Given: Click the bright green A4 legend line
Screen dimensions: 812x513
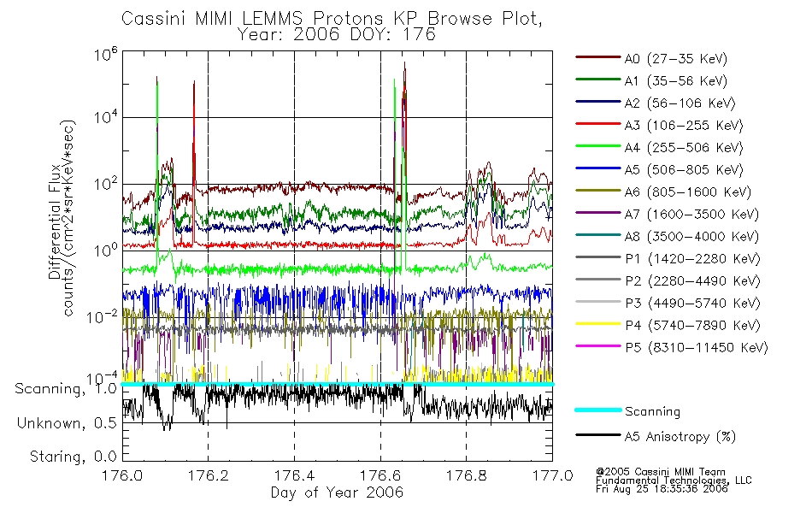Looking at the screenshot, I should [x=598, y=146].
